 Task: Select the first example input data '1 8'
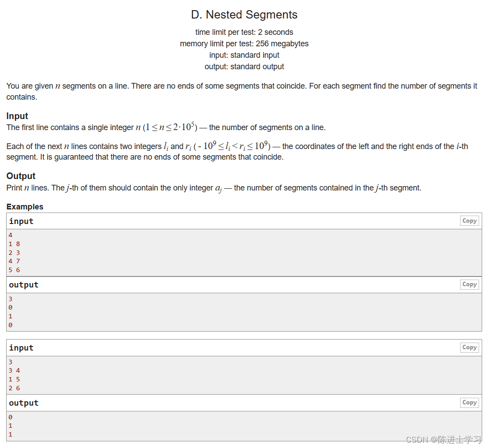point(14,243)
